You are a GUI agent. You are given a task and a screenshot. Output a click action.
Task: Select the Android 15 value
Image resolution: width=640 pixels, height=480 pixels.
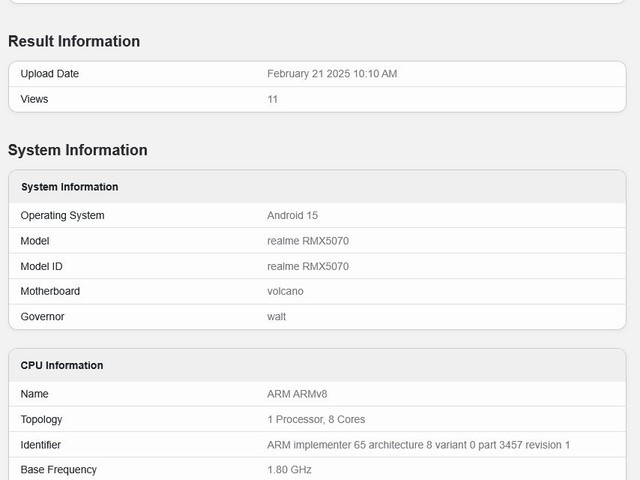pos(292,216)
